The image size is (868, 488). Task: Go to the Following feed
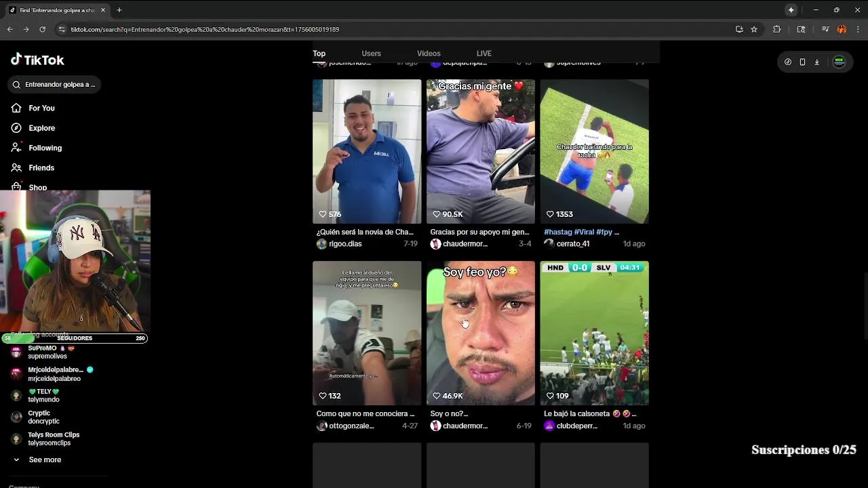pos(45,148)
